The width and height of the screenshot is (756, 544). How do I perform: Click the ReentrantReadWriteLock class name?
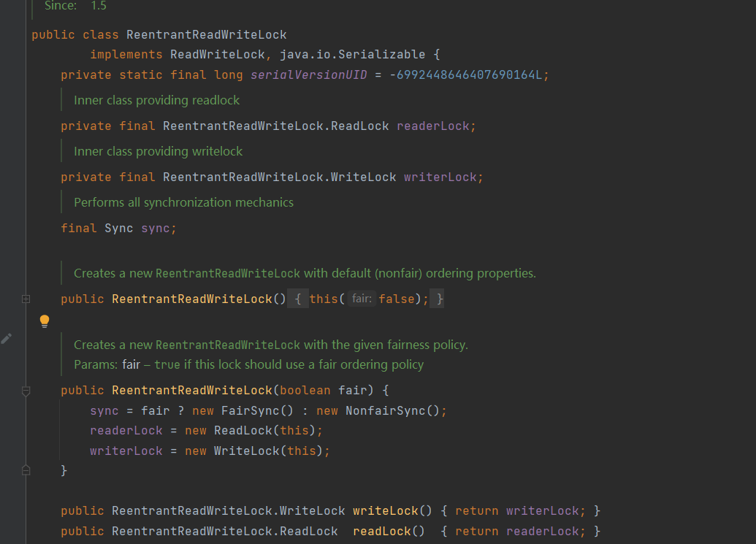(x=206, y=34)
